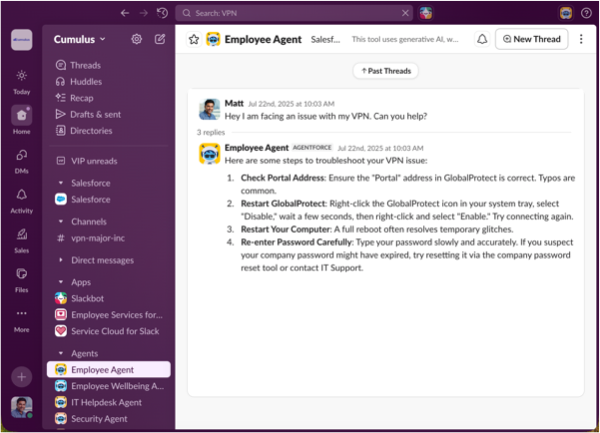
Task: Open the Cumulus workspace dropdown
Action: coord(80,39)
